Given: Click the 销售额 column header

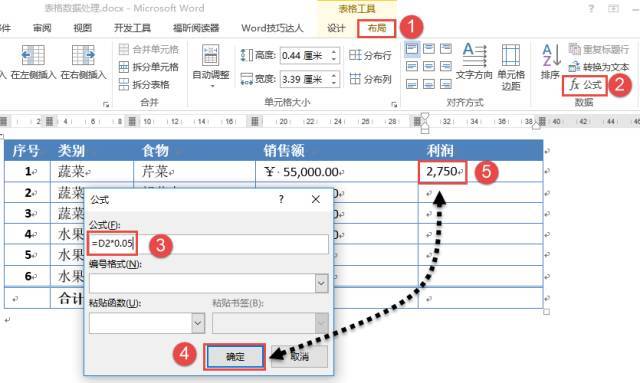Looking at the screenshot, I should coord(284,151).
